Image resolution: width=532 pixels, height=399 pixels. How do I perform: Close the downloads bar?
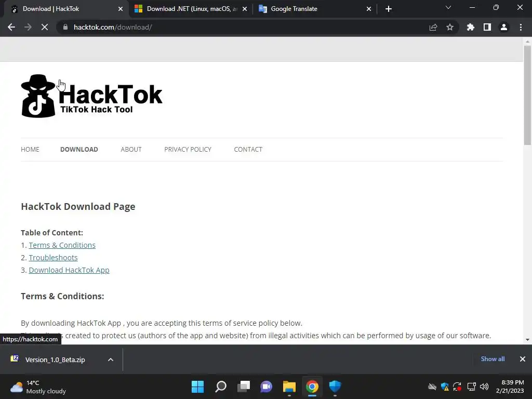(x=523, y=359)
